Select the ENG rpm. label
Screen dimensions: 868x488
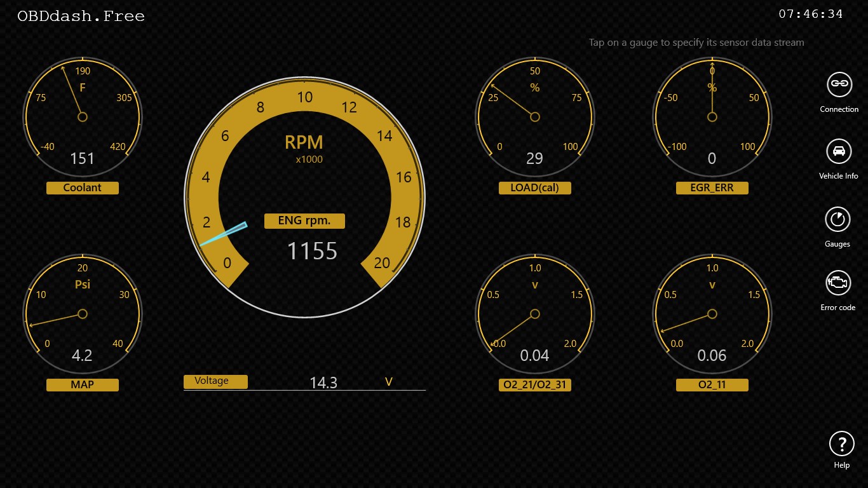pos(304,220)
